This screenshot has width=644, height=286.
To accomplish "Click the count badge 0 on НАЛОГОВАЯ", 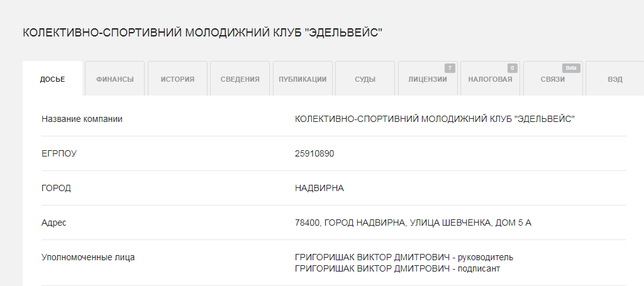I will pyautogui.click(x=512, y=68).
